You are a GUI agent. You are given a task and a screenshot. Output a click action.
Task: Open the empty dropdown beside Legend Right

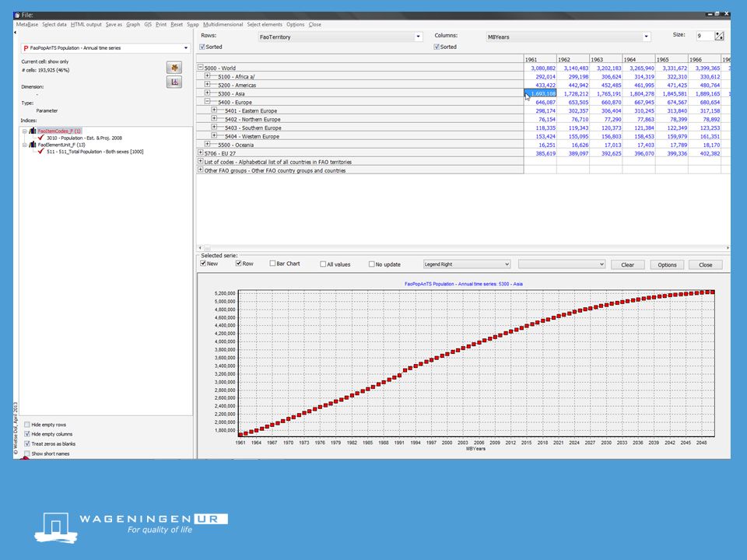pyautogui.click(x=562, y=264)
